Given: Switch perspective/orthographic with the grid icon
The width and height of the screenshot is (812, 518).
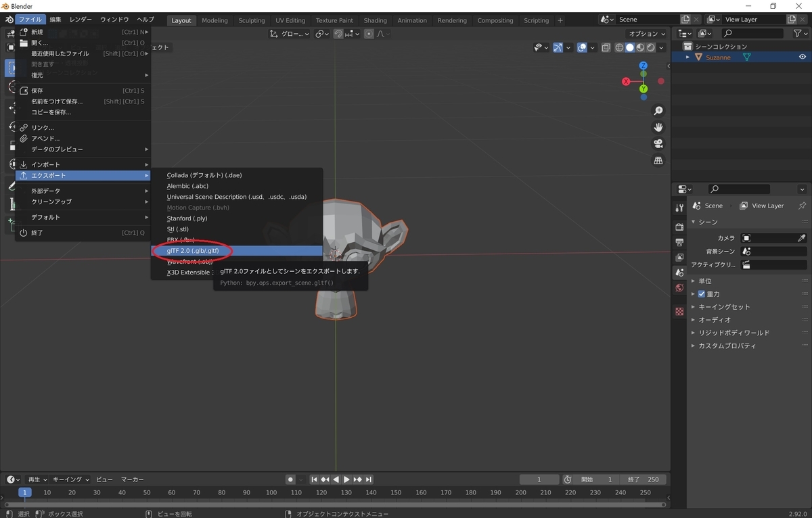Looking at the screenshot, I should tap(658, 160).
